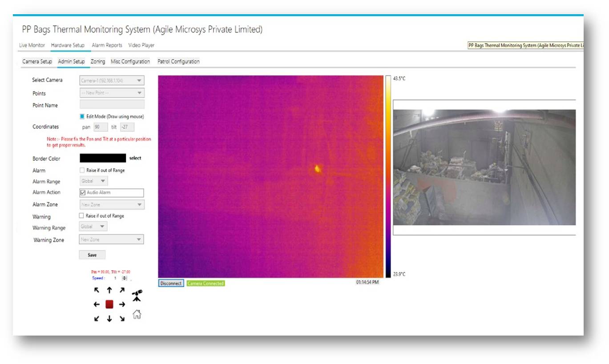Stop camera movement with the red square
The height and width of the screenshot is (364, 609).
point(109,304)
